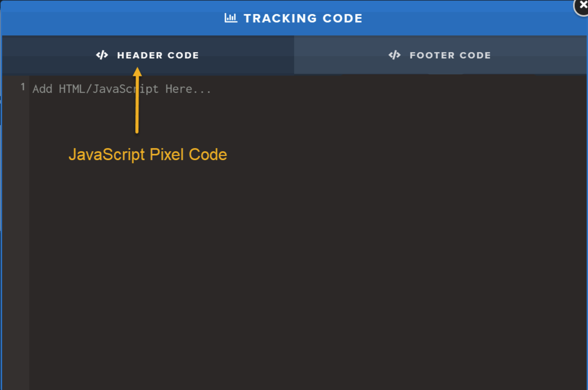The image size is (588, 390).
Task: Click the HEADER CODE label text
Action: [x=158, y=55]
